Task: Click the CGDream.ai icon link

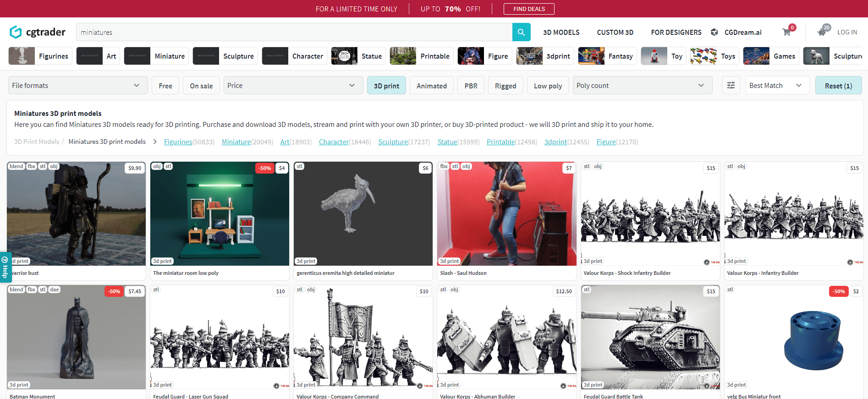Action: tap(714, 32)
